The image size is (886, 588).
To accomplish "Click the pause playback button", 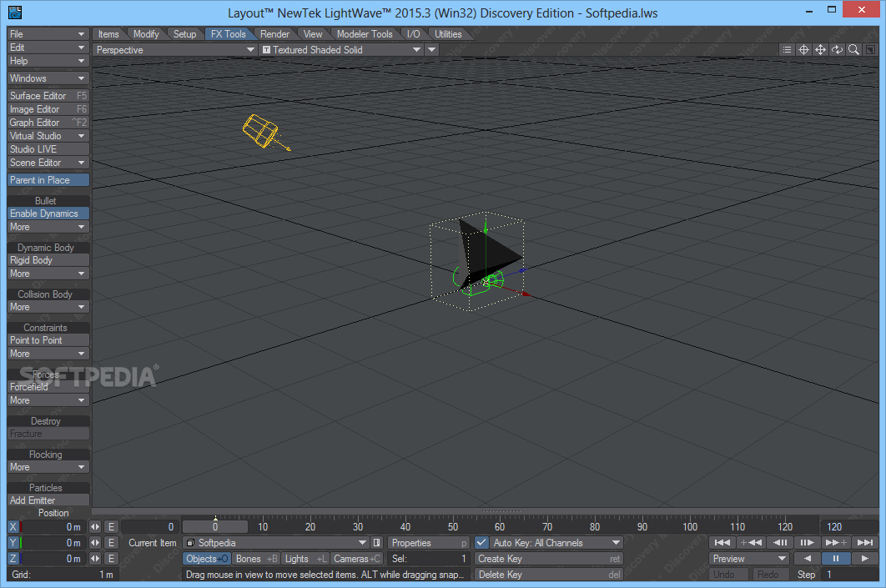I will click(x=836, y=558).
